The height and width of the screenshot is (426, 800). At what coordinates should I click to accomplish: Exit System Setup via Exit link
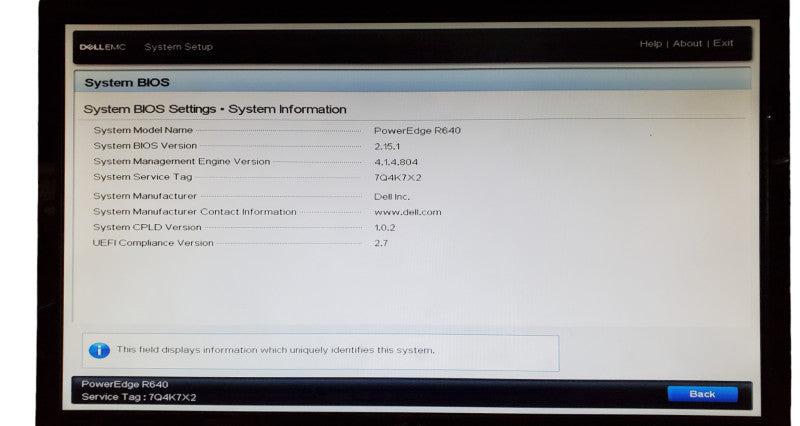click(723, 43)
